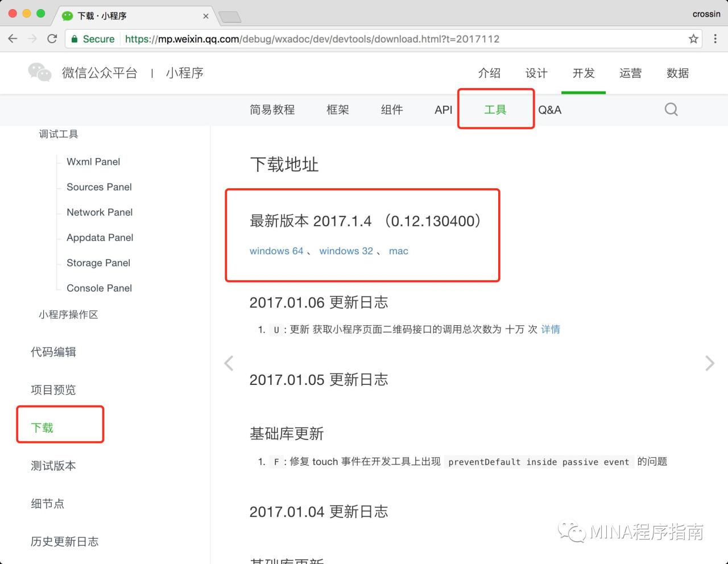The height and width of the screenshot is (564, 728).
Task: Open Storage Panel in the sidebar
Action: point(98,263)
